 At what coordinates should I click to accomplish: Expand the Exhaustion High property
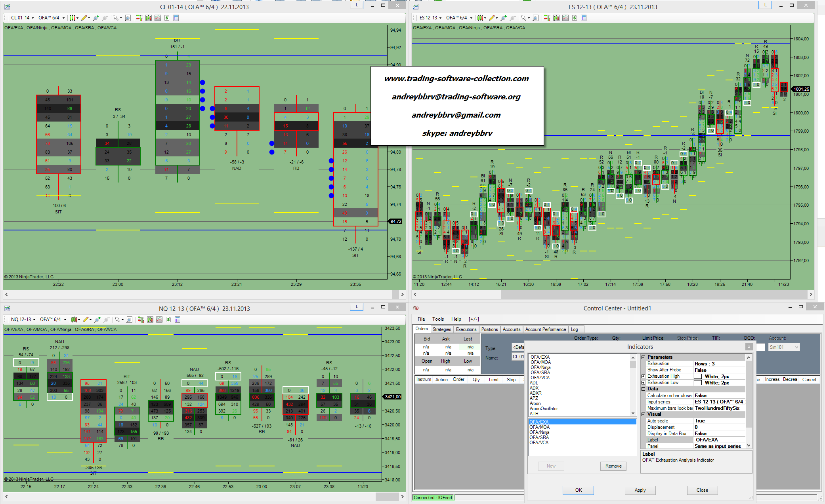tap(644, 376)
